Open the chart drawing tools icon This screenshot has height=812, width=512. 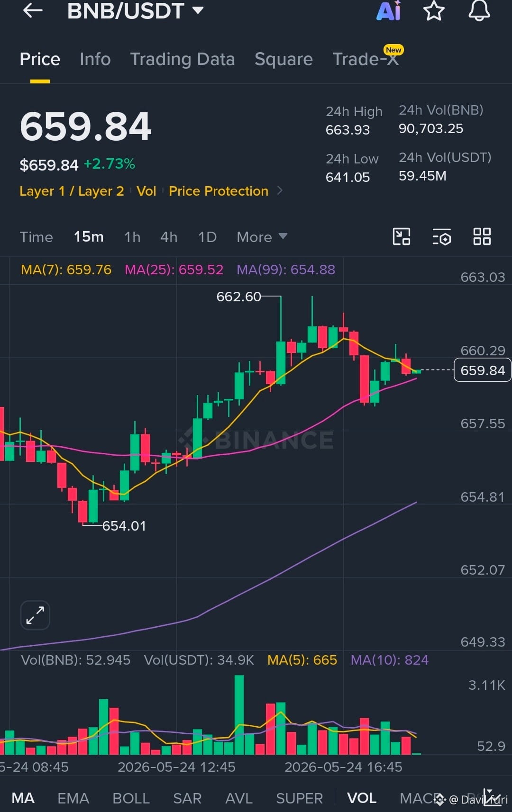click(x=402, y=236)
